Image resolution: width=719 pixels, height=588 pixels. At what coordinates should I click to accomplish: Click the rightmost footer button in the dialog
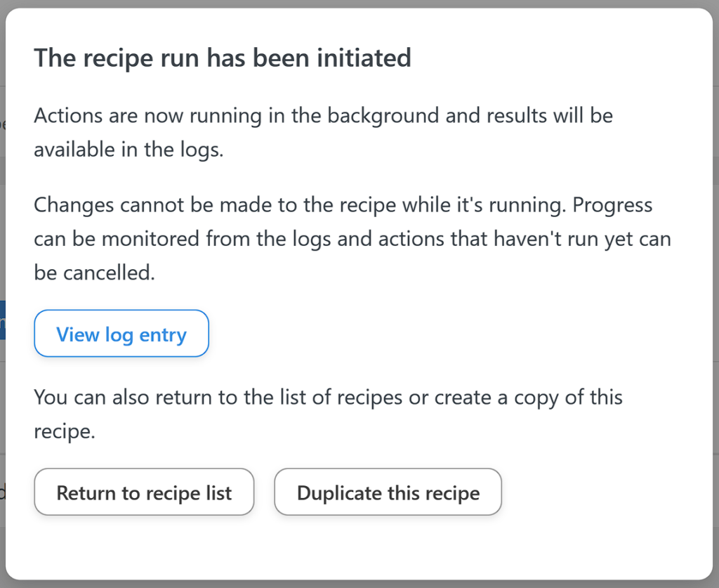[388, 492]
